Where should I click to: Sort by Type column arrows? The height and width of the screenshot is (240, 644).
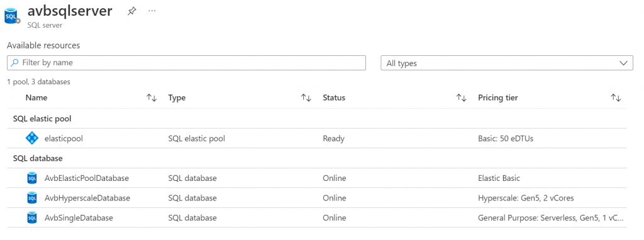pos(306,97)
